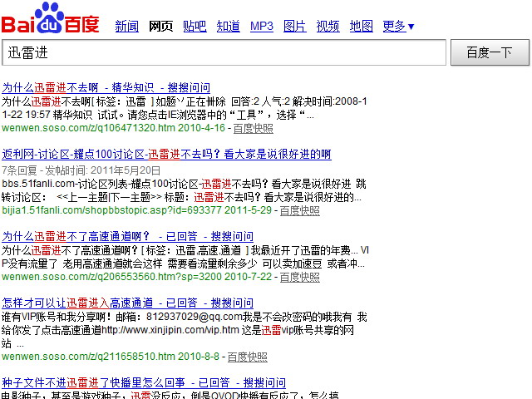Open result 怎样才可以让迅雷进入高速通道
This screenshot has width=532, height=399.
pos(127,303)
